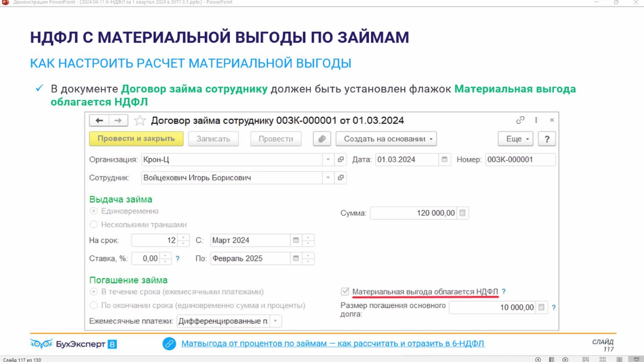644x362 pixels.
Task: Click the Ставка, % input field
Action: (x=146, y=258)
